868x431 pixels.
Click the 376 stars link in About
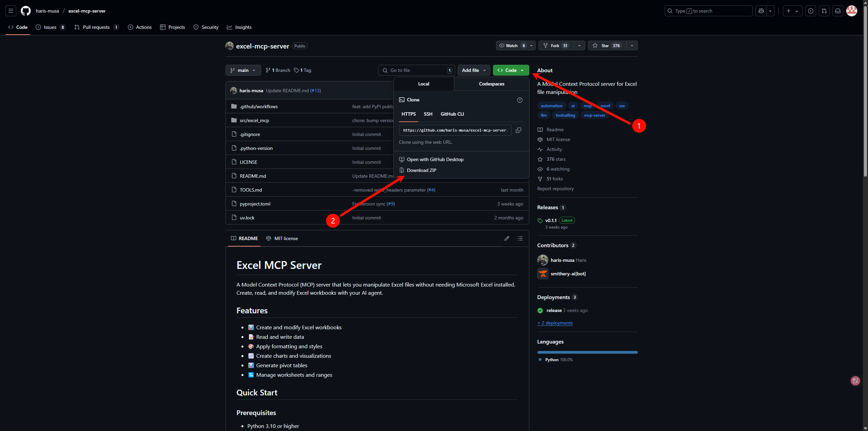pyautogui.click(x=556, y=159)
